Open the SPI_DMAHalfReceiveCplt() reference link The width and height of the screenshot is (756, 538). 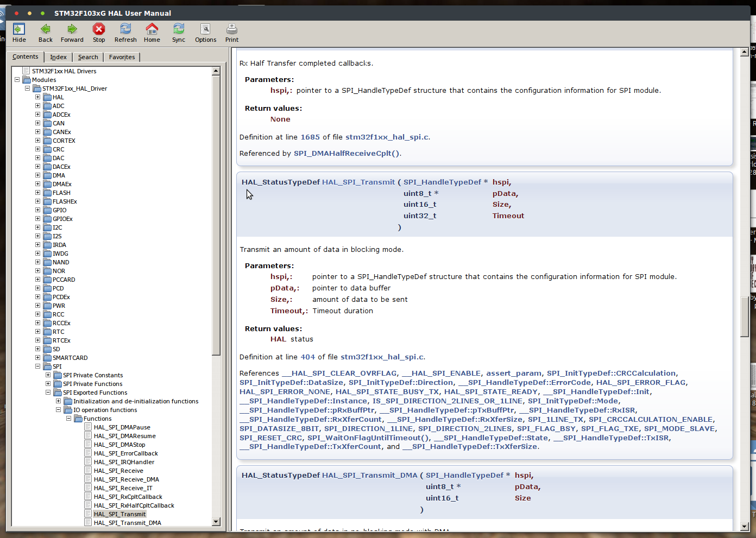346,154
